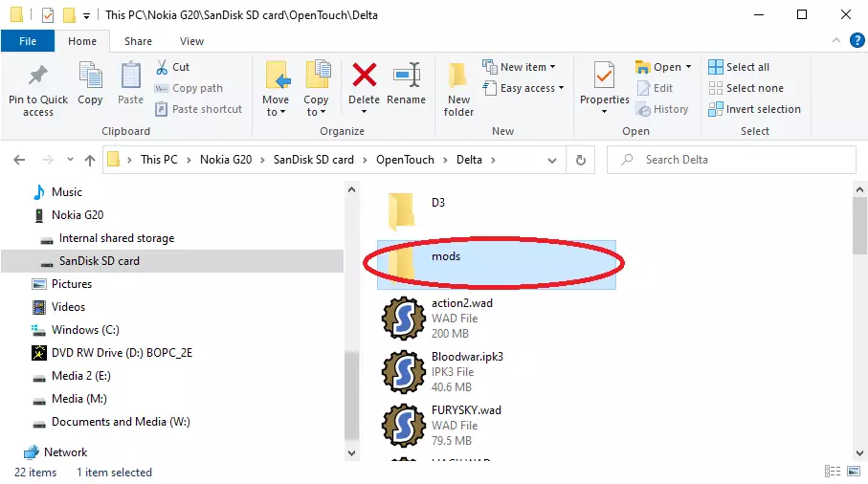Screen dimensions: 868x484
Task: Switch to the Home ribbon tab
Action: 82,41
